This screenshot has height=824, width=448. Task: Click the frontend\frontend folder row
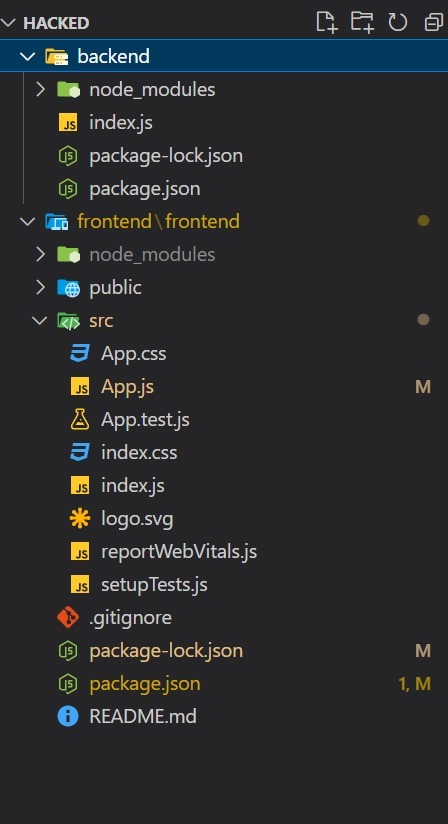coord(224,221)
